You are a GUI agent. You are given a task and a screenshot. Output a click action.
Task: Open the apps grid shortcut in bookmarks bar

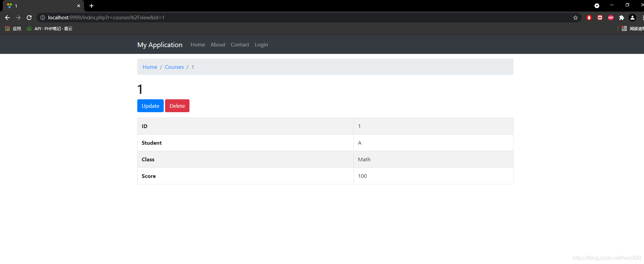tap(13, 29)
